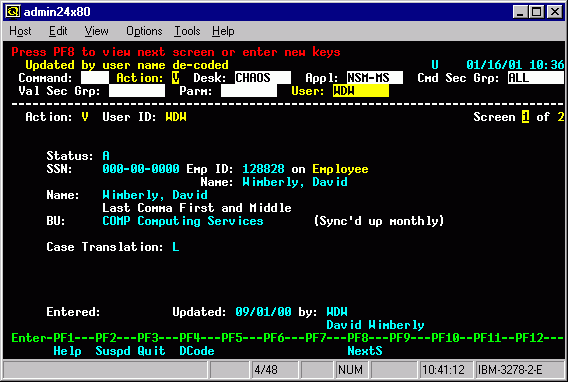The height and width of the screenshot is (382, 568).
Task: Click the NUM indicator in status bar
Action: [x=350, y=370]
